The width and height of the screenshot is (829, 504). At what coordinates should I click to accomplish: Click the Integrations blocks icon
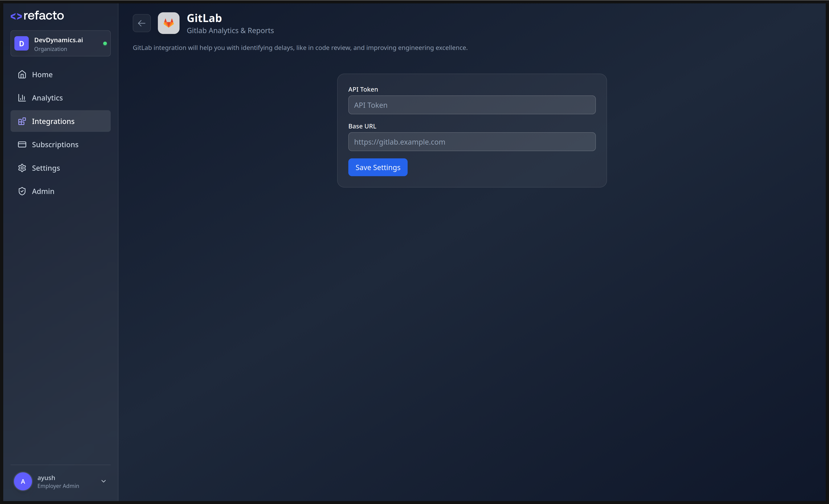pos(22,121)
